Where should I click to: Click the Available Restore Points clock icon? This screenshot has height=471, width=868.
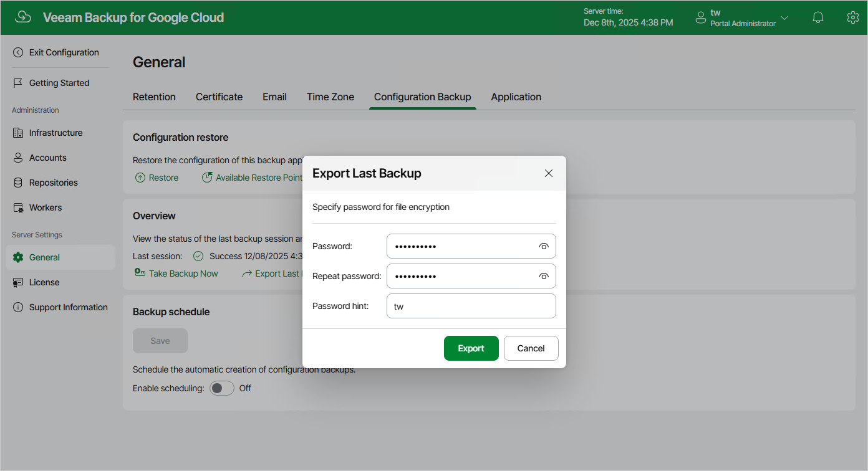pos(207,178)
